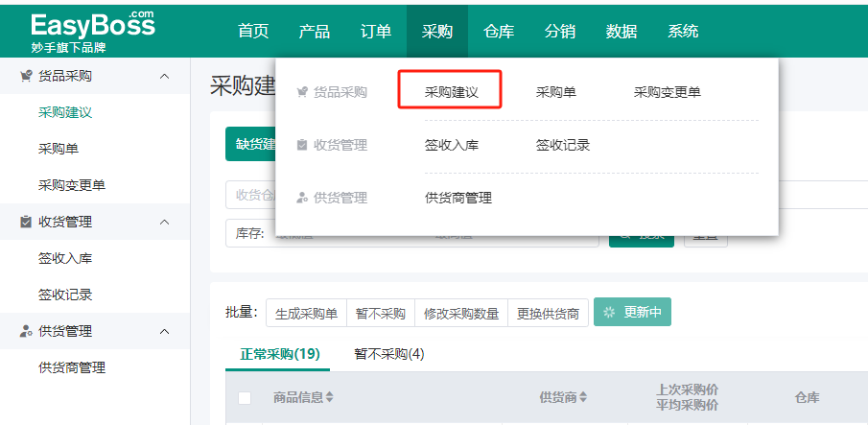The image size is (868, 425).
Task: Click the EasyBoss logo
Action: click(x=93, y=32)
